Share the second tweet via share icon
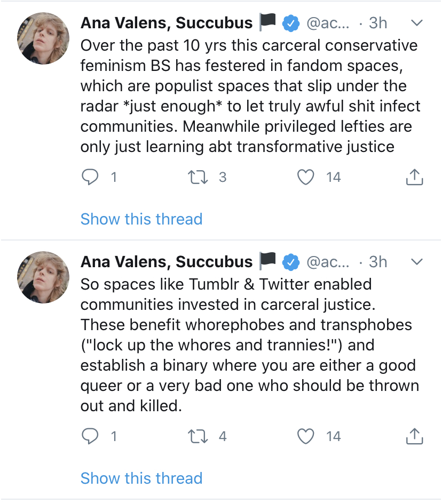 (414, 437)
